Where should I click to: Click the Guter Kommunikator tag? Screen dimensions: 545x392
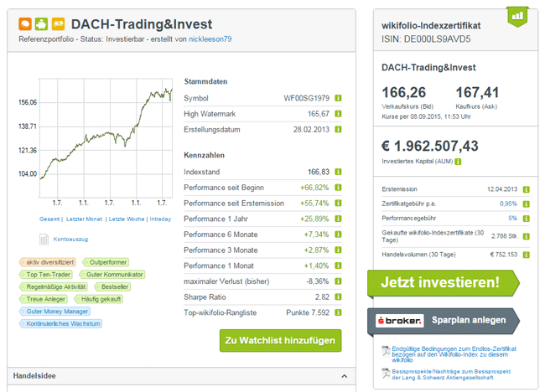[112, 275]
